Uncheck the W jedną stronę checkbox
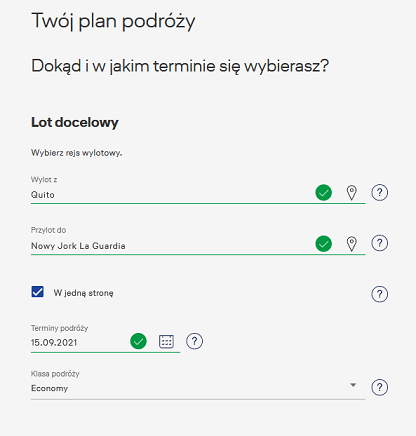 click(38, 291)
